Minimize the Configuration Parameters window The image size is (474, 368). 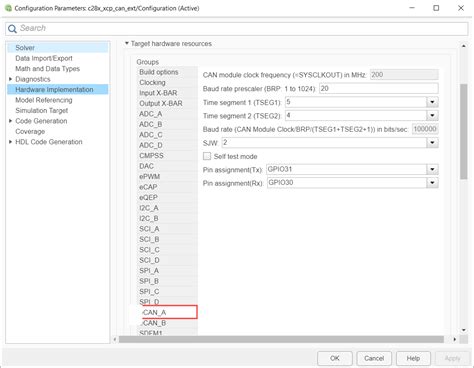click(412, 8)
